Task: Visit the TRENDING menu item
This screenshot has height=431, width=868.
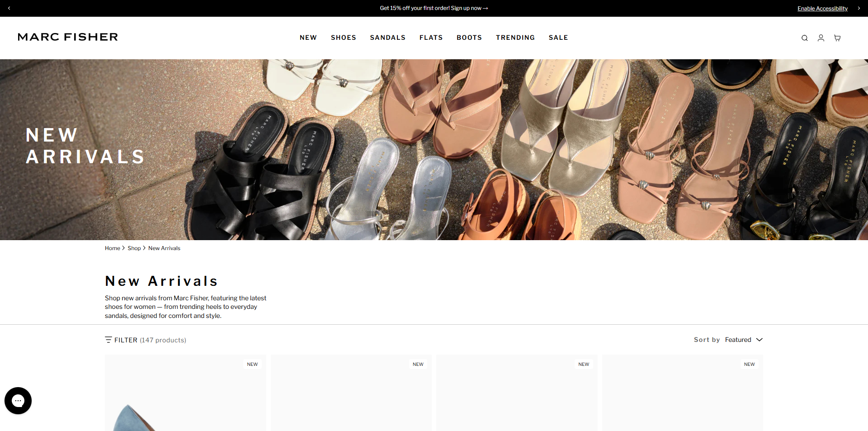Action: (x=515, y=38)
